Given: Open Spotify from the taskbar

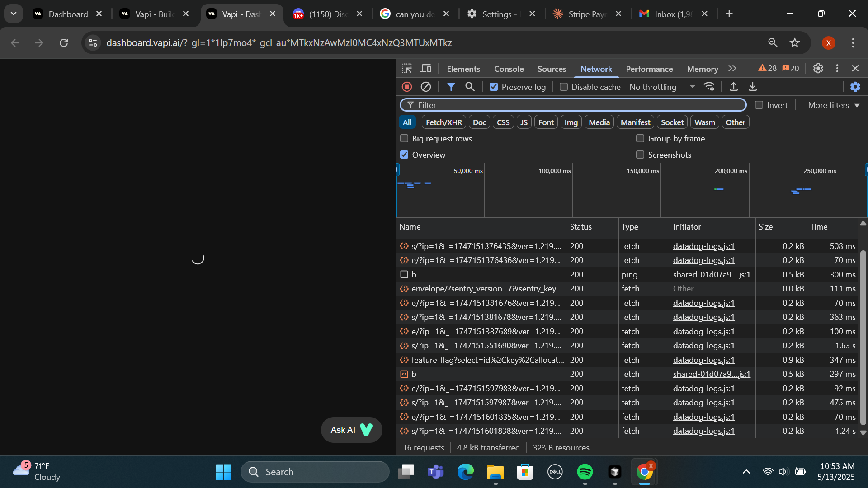Looking at the screenshot, I should coord(585,472).
